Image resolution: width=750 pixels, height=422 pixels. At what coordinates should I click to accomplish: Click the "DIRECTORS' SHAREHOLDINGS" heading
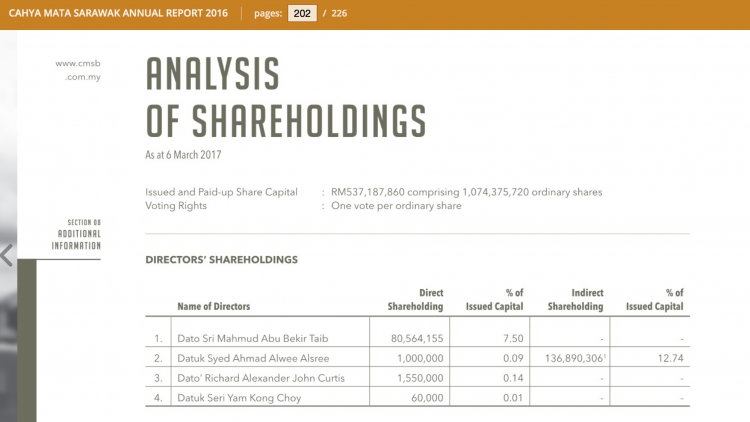coord(221,260)
